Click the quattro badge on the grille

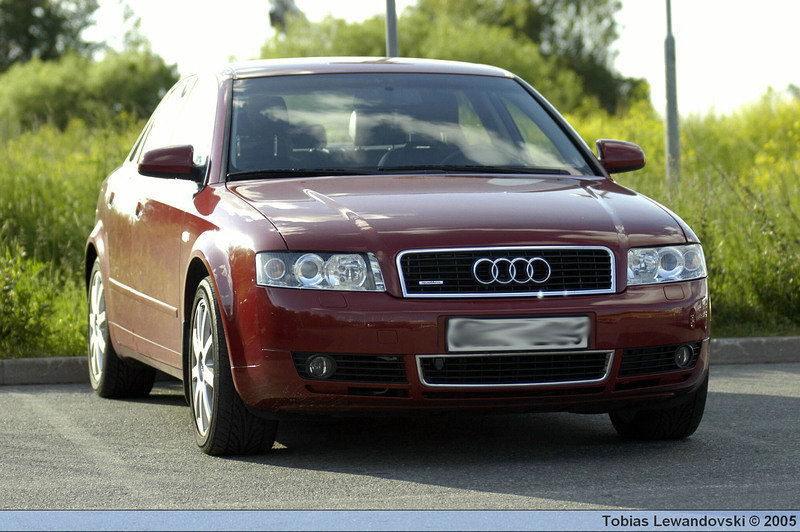[431, 283]
